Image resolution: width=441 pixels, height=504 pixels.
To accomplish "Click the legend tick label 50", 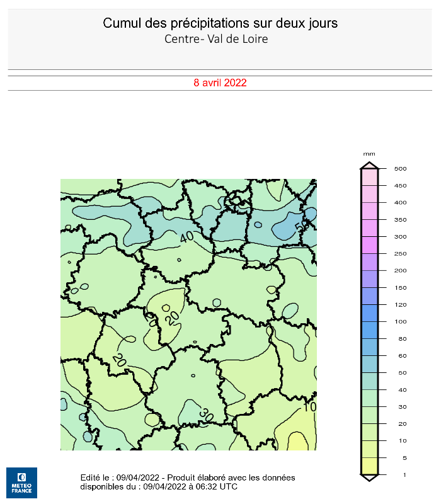I will [403, 373].
